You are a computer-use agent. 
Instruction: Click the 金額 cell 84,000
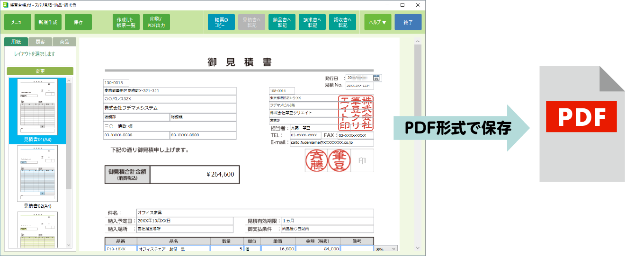tap(318, 249)
